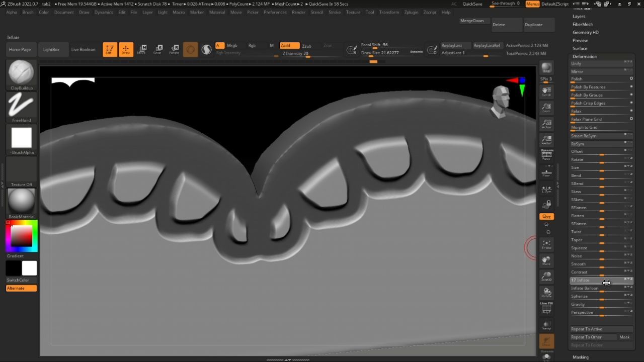644x362 pixels.
Task: Toggle the Transp transparency icon
Action: point(546,325)
